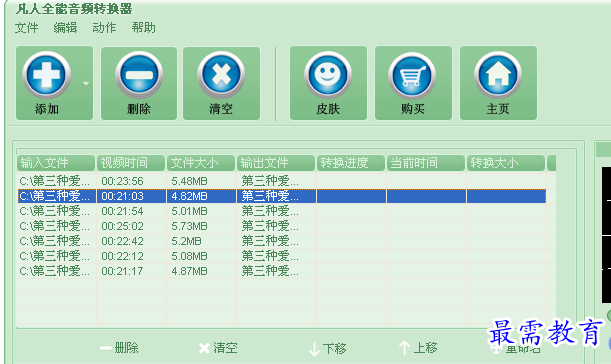Sort by the 输入文件 column header

pyautogui.click(x=56, y=163)
